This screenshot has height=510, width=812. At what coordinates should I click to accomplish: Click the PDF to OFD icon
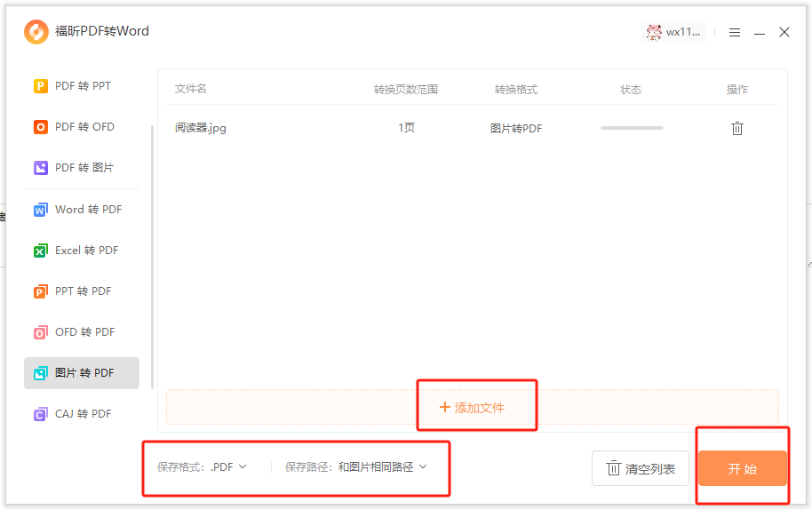point(40,127)
